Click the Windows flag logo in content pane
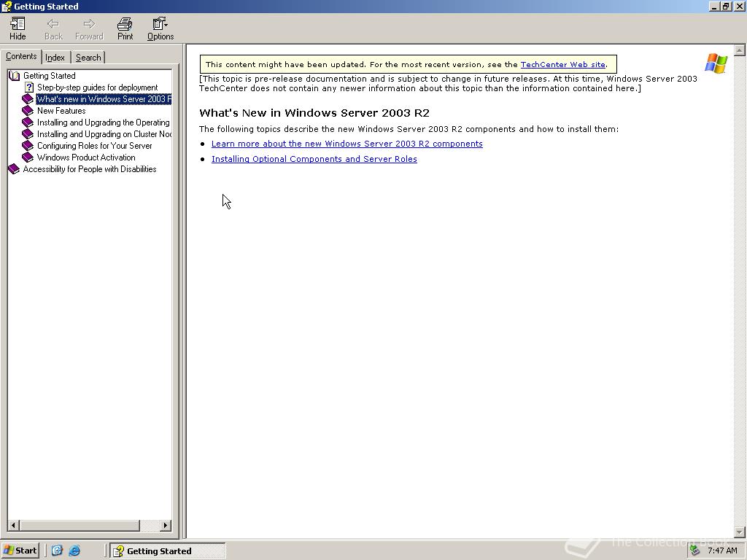The width and height of the screenshot is (747, 560). (716, 63)
